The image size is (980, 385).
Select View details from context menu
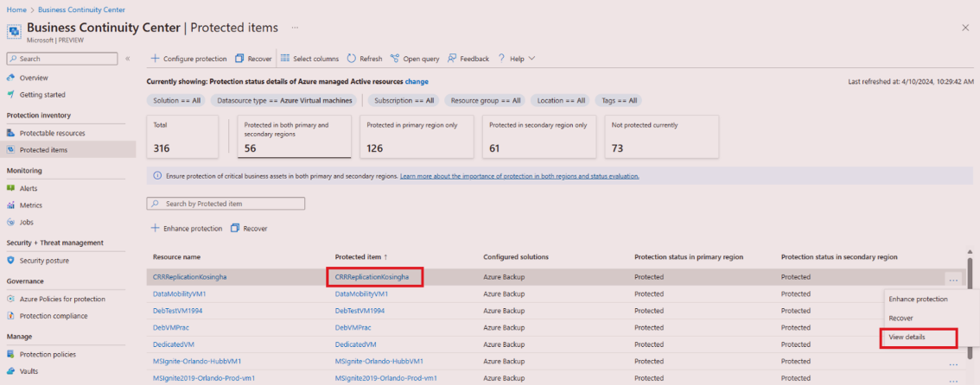(x=907, y=337)
